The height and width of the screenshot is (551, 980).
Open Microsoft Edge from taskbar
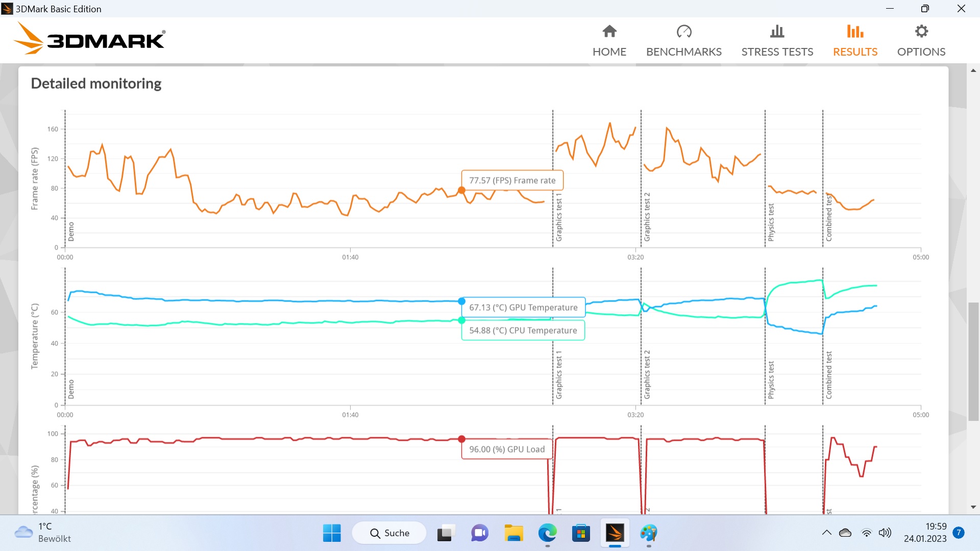(x=547, y=533)
